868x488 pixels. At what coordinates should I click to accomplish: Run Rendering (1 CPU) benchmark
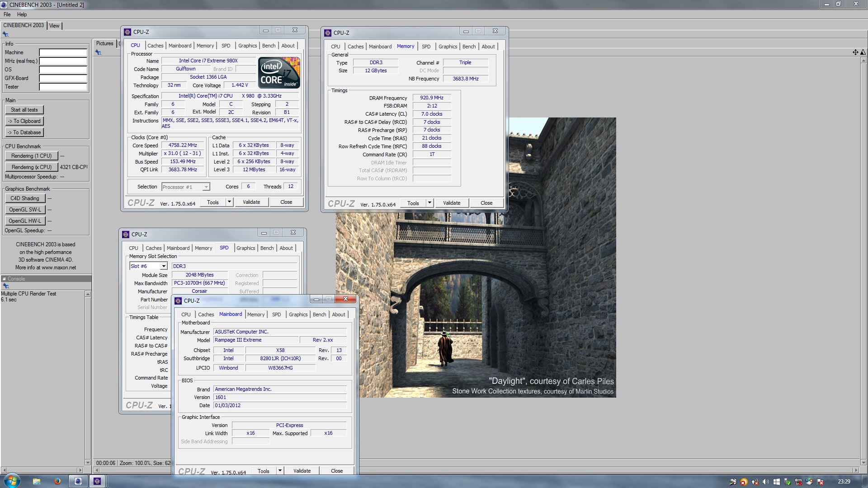click(x=32, y=156)
